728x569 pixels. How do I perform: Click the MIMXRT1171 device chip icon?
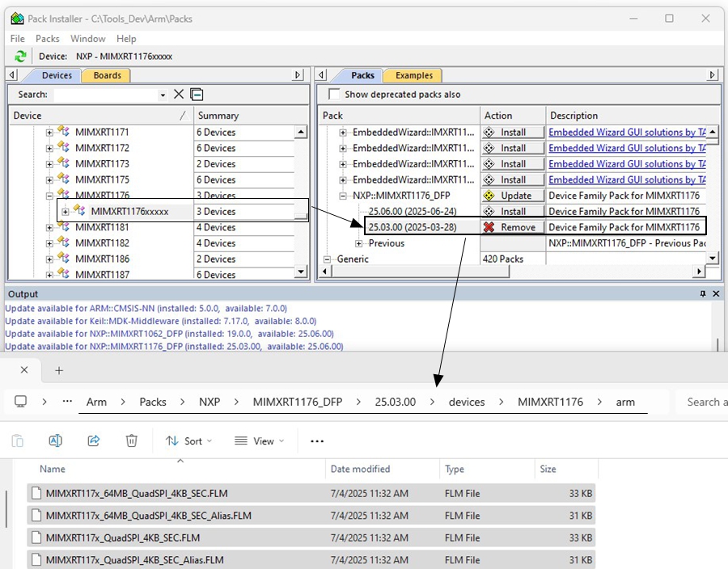pos(64,132)
